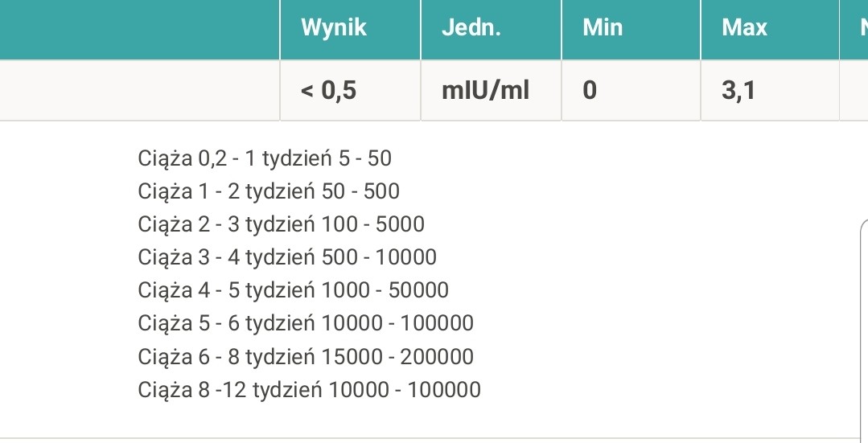Select the Max column header
868x443 pixels.
tap(744, 28)
